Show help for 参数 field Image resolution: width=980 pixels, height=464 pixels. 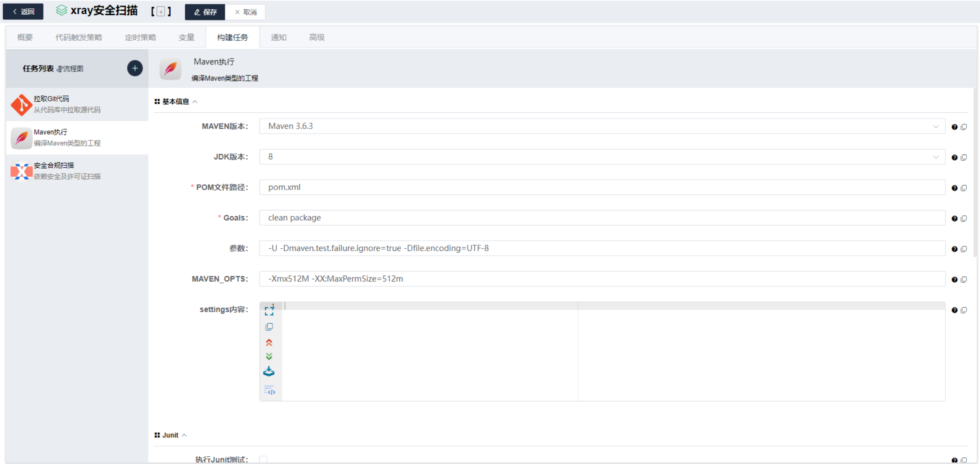pyautogui.click(x=954, y=249)
